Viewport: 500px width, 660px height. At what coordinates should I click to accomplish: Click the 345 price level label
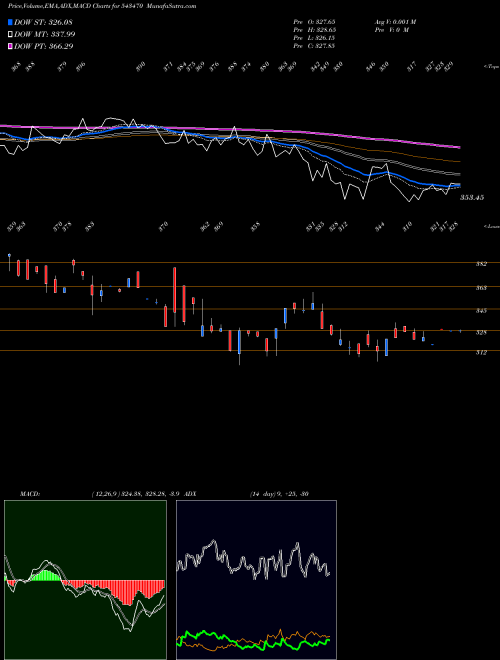click(481, 311)
